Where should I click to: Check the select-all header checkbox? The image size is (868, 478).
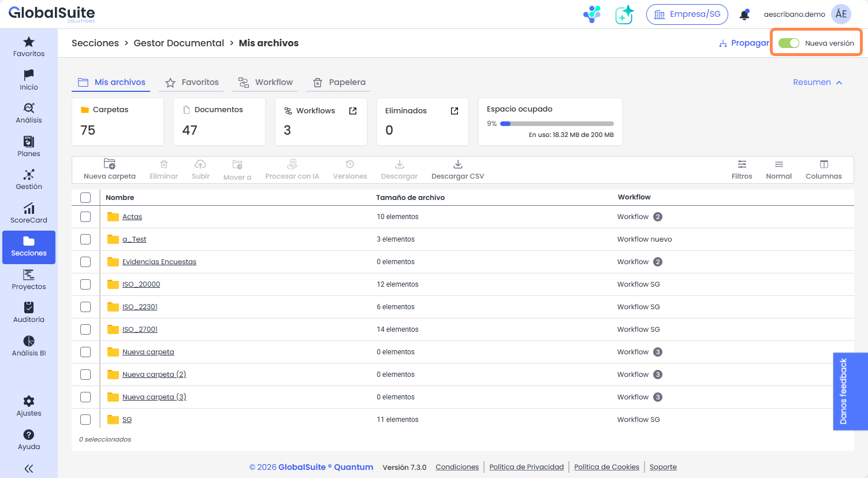85,198
